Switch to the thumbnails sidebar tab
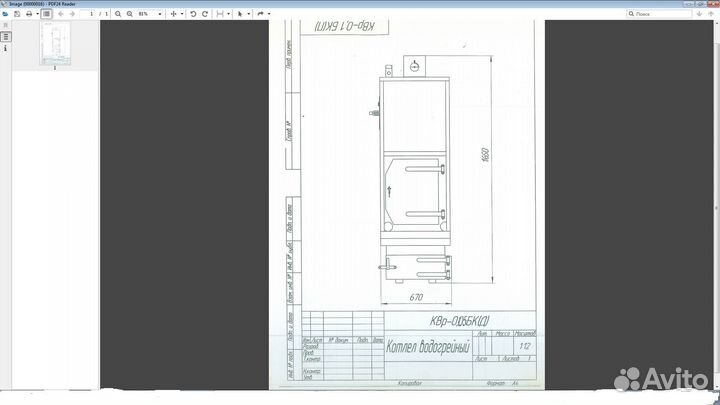720x405 pixels. [6, 36]
